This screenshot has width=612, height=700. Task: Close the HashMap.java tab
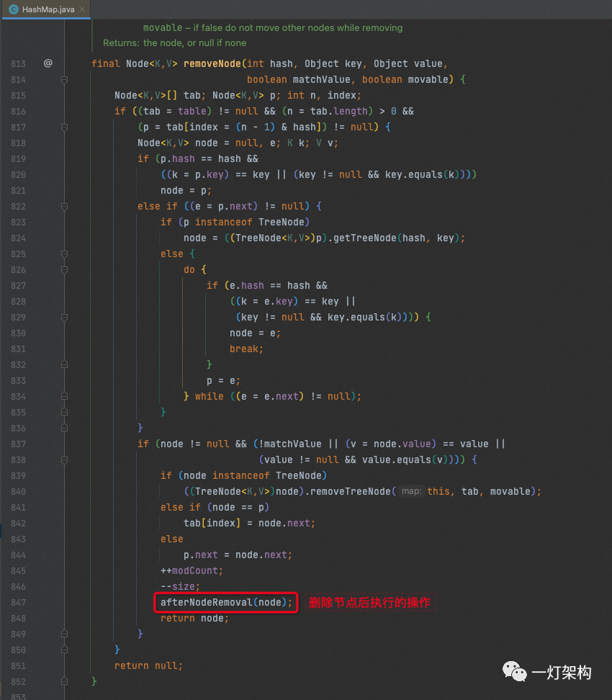tap(82, 9)
